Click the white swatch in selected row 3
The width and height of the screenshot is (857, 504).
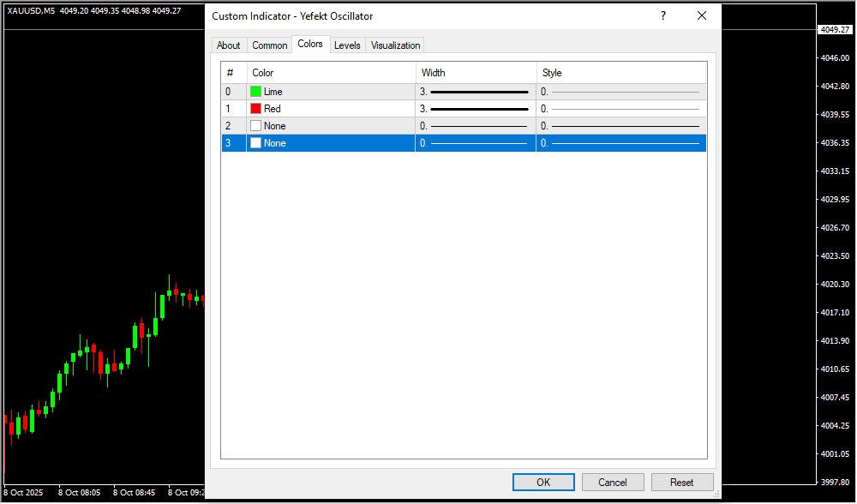point(255,143)
